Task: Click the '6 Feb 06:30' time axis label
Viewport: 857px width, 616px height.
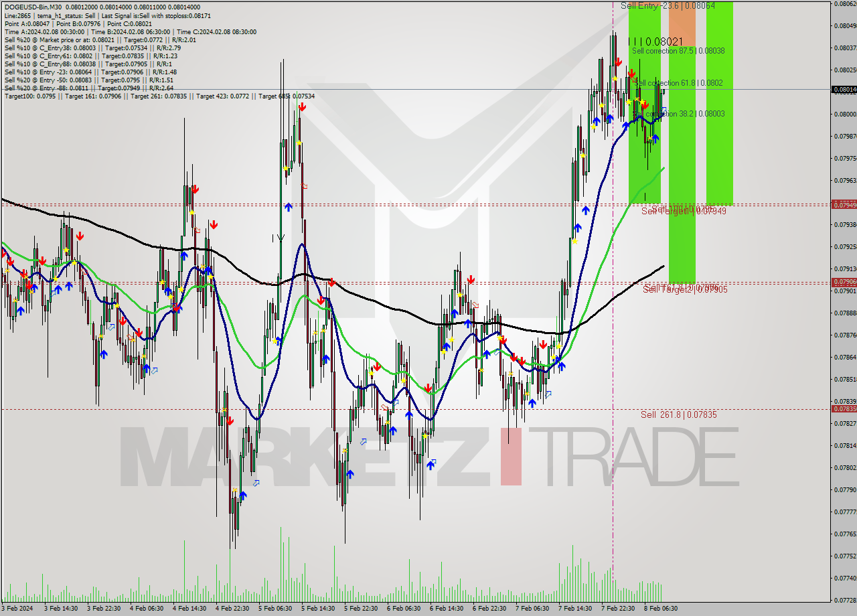Action: (x=404, y=609)
